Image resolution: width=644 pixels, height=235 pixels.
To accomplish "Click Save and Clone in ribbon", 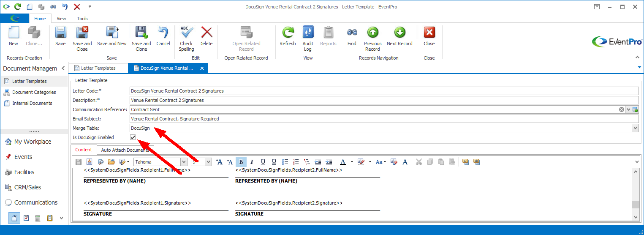I will click(141, 38).
